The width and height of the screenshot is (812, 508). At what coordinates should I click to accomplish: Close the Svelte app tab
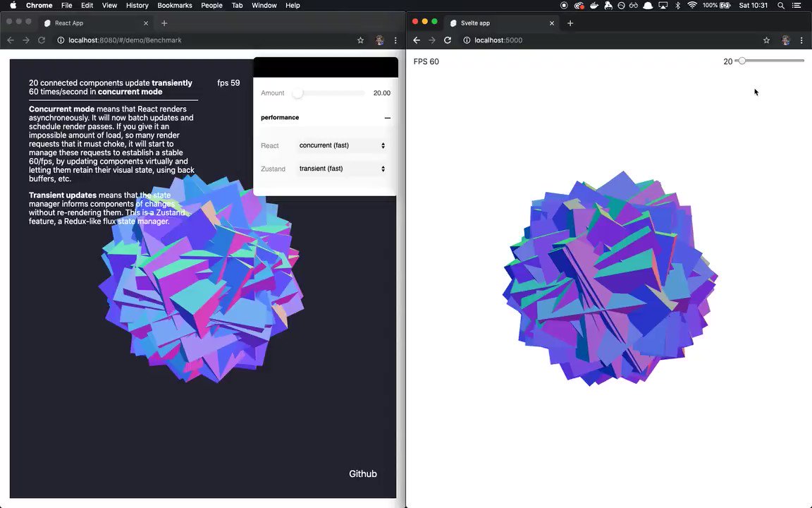click(x=551, y=23)
